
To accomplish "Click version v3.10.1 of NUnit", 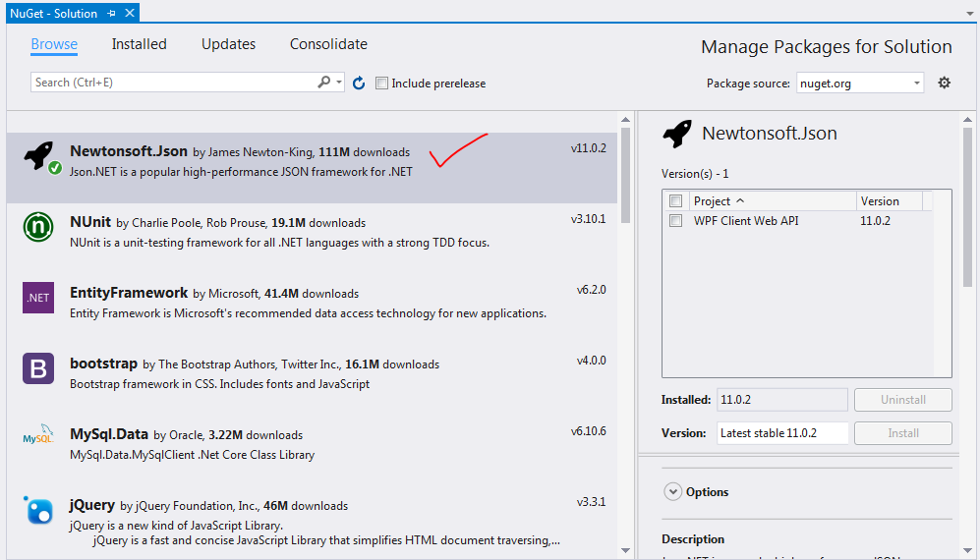I will [x=588, y=219].
